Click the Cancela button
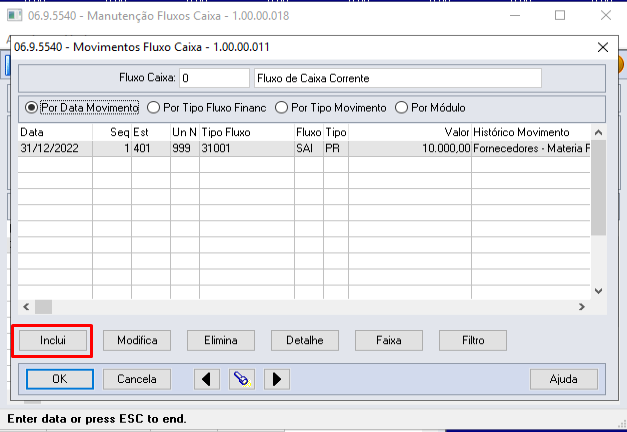This screenshot has width=627, height=432. tap(137, 379)
